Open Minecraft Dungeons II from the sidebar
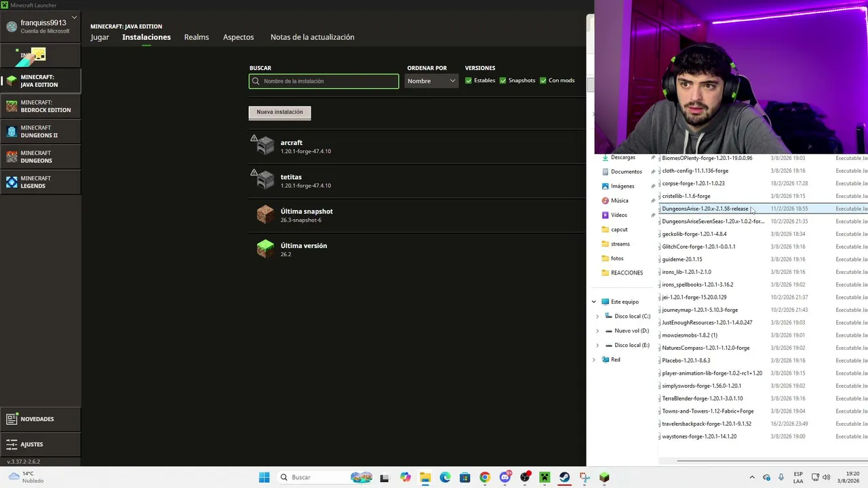The image size is (868, 488). [x=40, y=131]
